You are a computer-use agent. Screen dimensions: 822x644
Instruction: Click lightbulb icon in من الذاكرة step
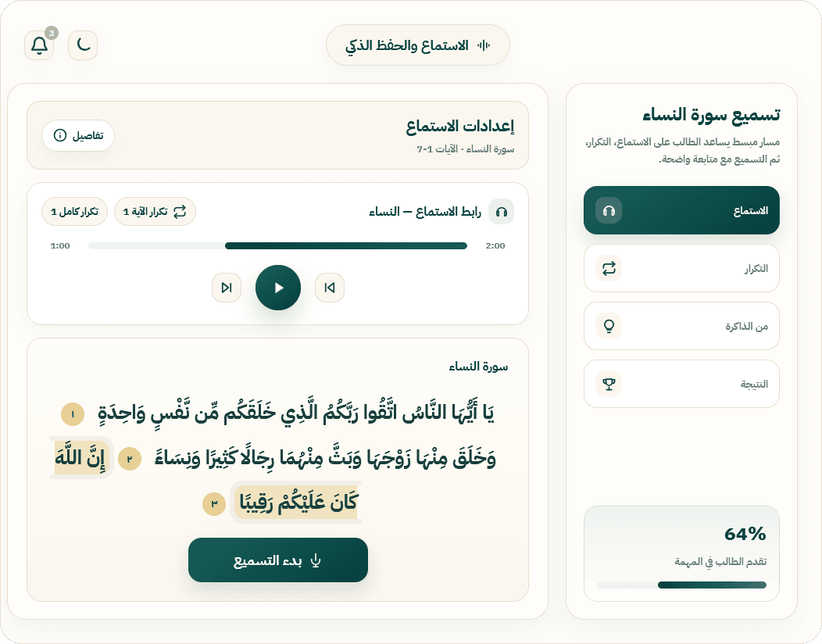click(609, 326)
